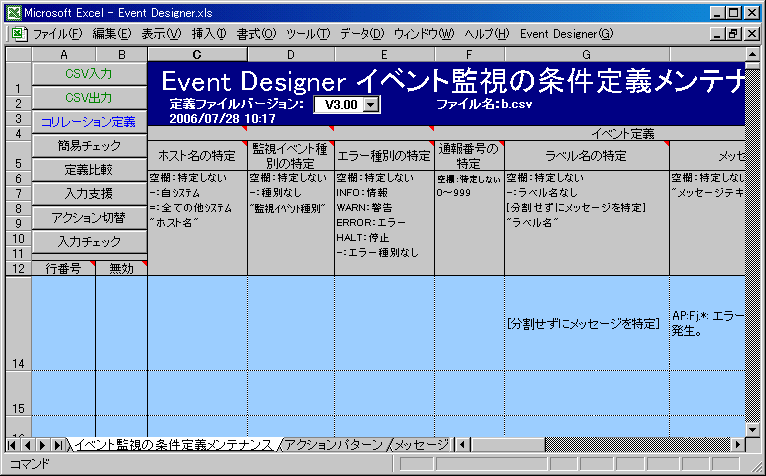Click the Excel application icon in title bar
The width and height of the screenshot is (766, 476).
(x=14, y=13)
